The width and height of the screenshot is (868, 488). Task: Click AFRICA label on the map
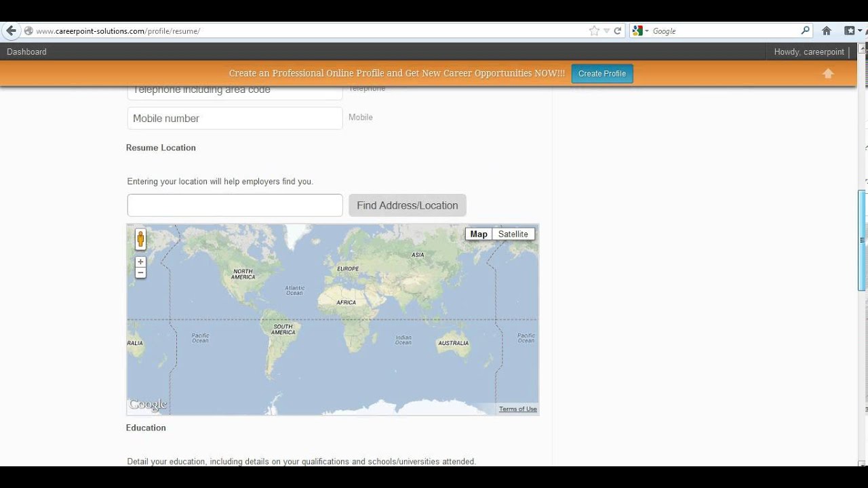pos(347,302)
